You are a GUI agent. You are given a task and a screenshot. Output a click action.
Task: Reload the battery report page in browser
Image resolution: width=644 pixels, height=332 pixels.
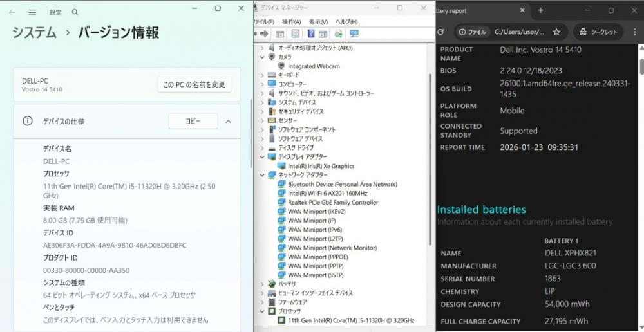tap(440, 32)
